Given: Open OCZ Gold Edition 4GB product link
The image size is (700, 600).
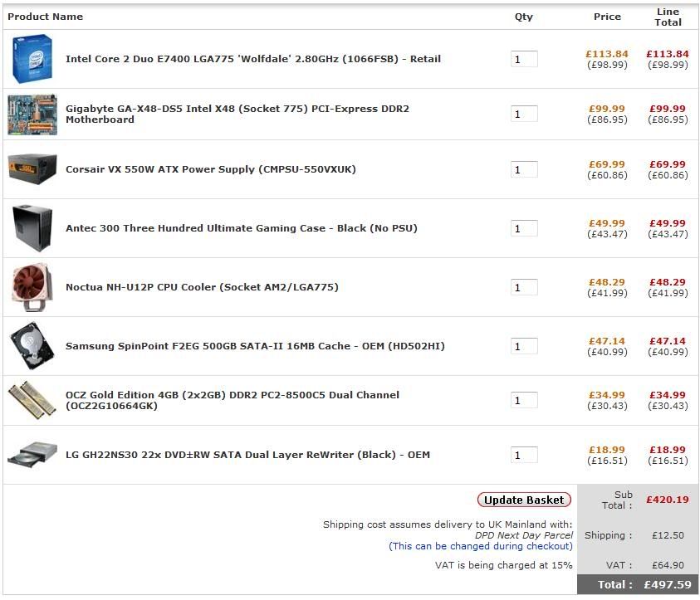Looking at the screenshot, I should (x=233, y=400).
